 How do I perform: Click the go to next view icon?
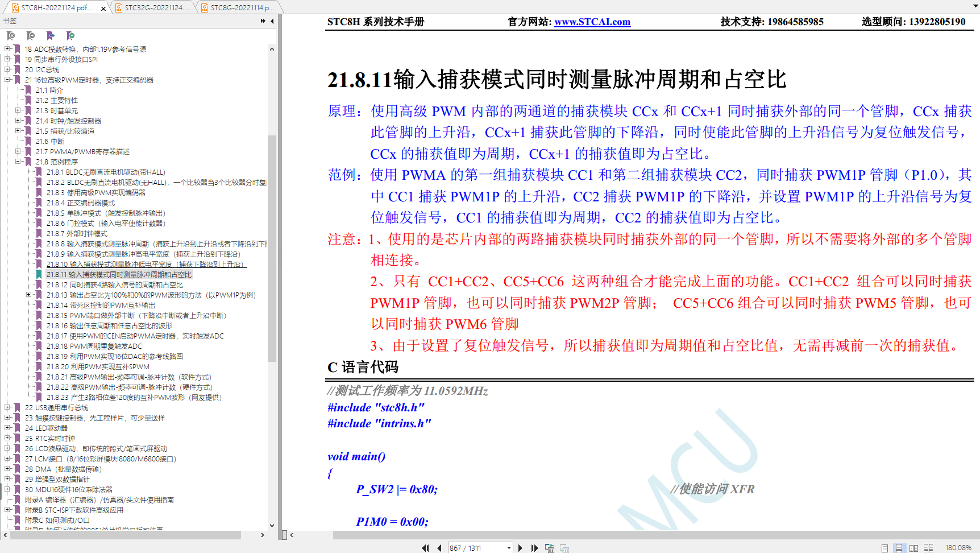[x=564, y=548]
